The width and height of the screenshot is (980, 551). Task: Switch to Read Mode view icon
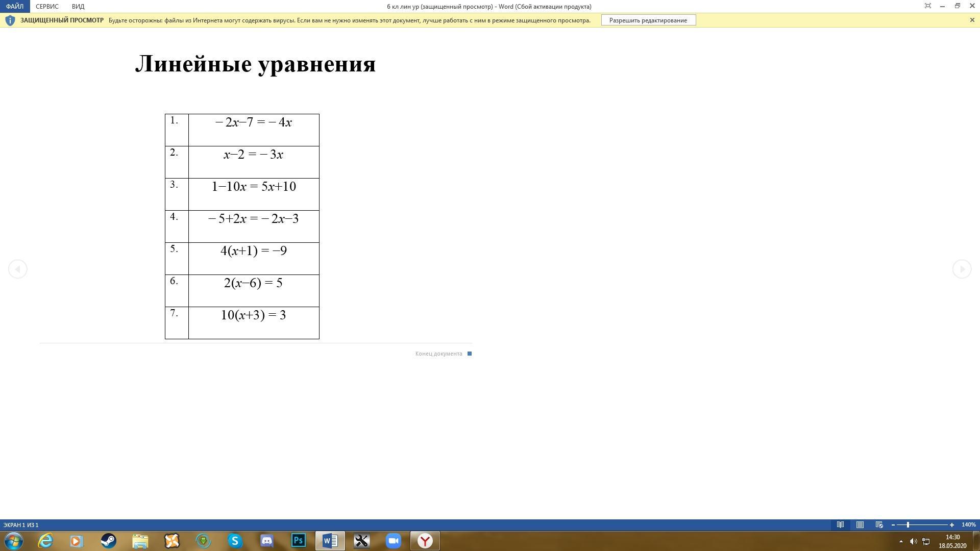(x=840, y=524)
